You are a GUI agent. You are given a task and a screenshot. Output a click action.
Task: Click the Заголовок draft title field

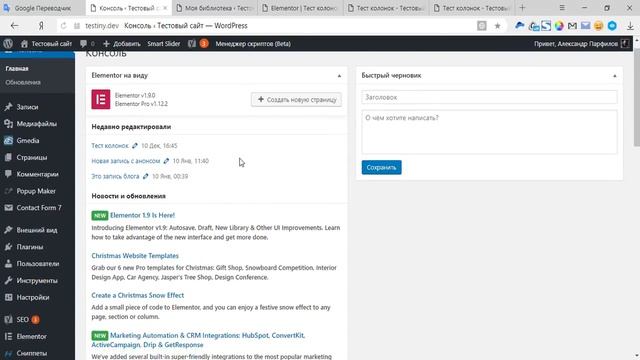(489, 97)
